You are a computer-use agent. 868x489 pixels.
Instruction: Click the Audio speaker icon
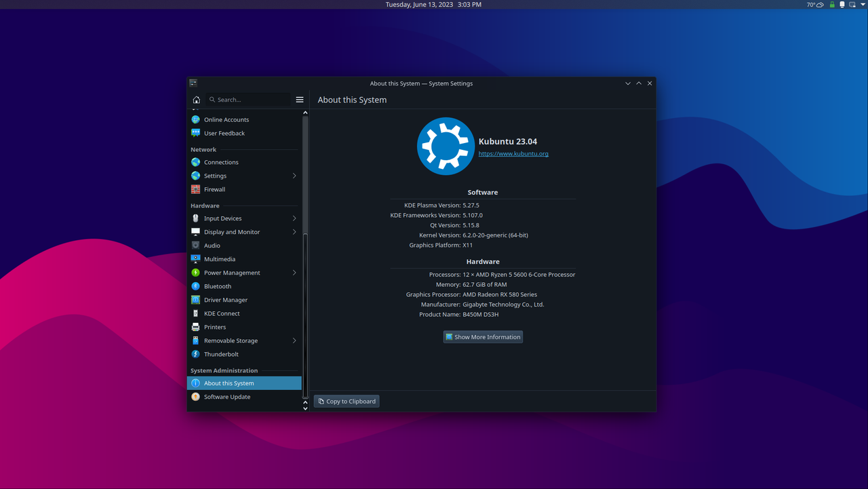[x=195, y=246]
